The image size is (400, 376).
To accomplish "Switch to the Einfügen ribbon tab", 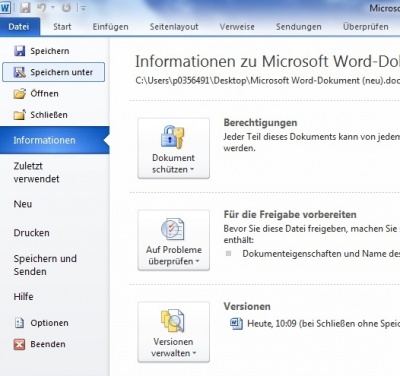I will 110,27.
